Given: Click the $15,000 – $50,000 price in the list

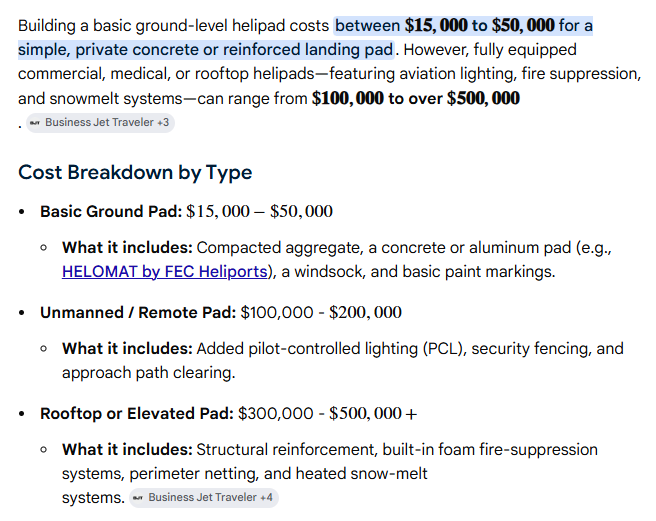Looking at the screenshot, I should [x=259, y=211].
